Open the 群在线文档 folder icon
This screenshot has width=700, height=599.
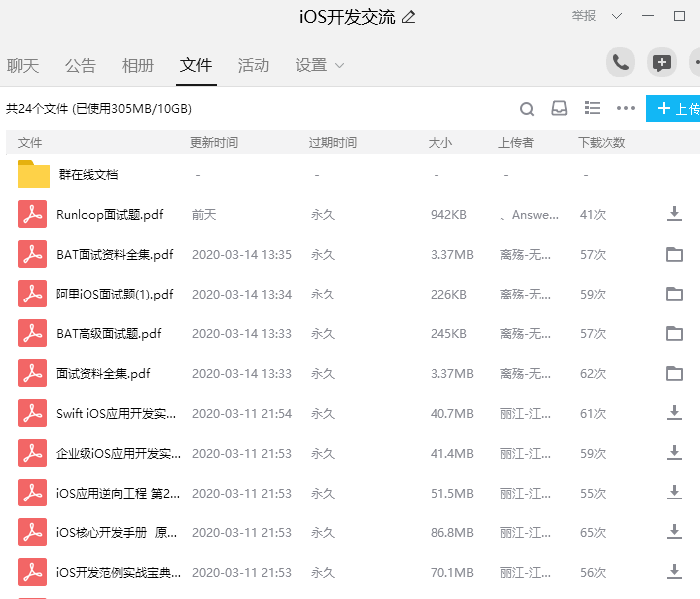34,175
